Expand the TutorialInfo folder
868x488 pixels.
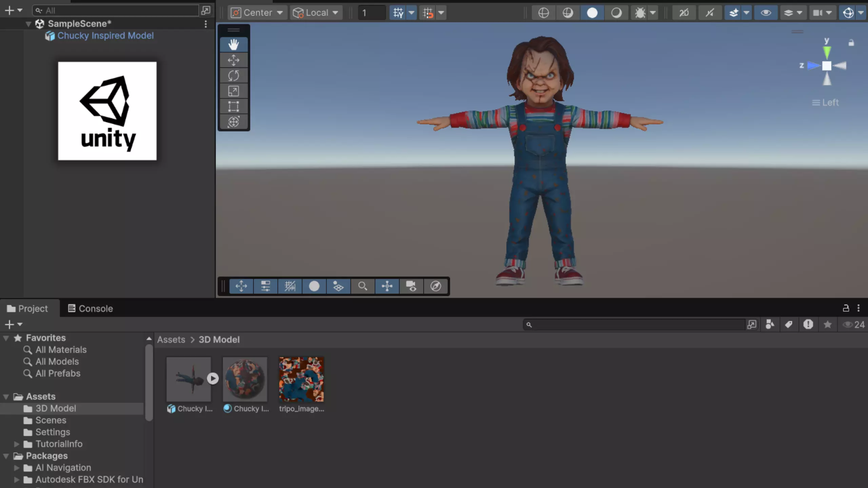[16, 444]
